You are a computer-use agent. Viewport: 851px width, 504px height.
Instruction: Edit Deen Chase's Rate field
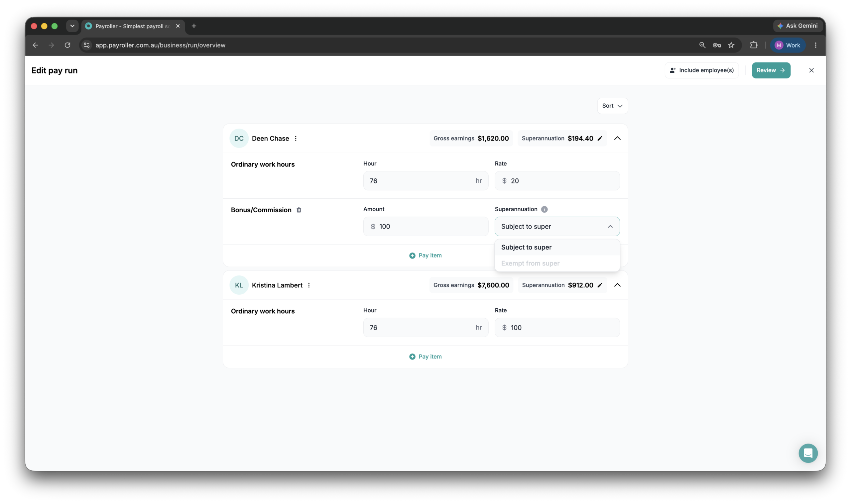click(x=557, y=181)
